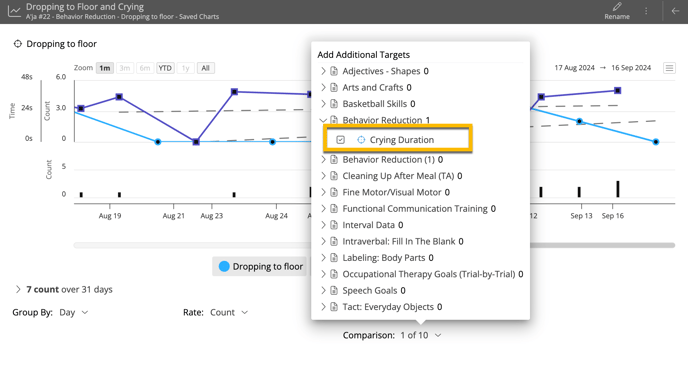Uncheck the Crying Duration checkbox
The height and width of the screenshot is (374, 688).
pyautogui.click(x=340, y=140)
